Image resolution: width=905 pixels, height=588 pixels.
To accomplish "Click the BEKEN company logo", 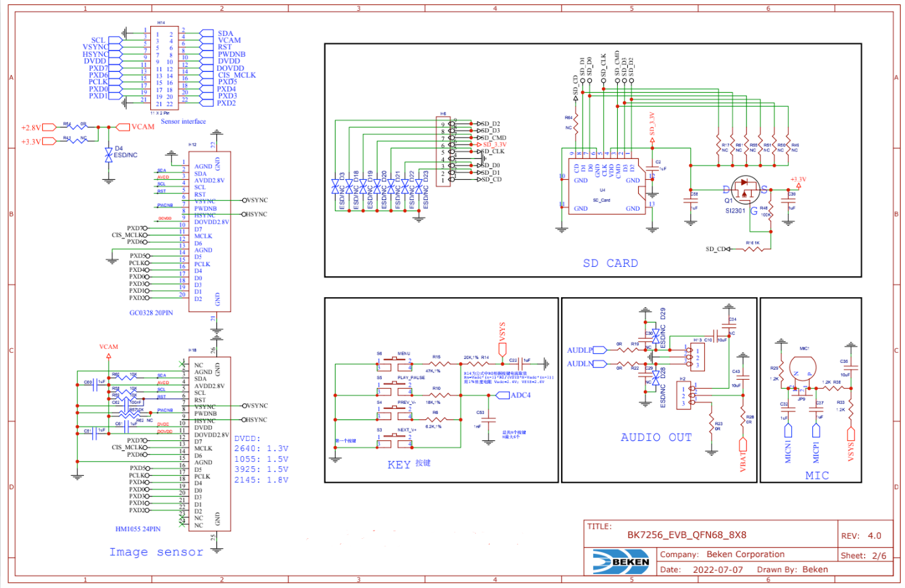I will (x=621, y=561).
